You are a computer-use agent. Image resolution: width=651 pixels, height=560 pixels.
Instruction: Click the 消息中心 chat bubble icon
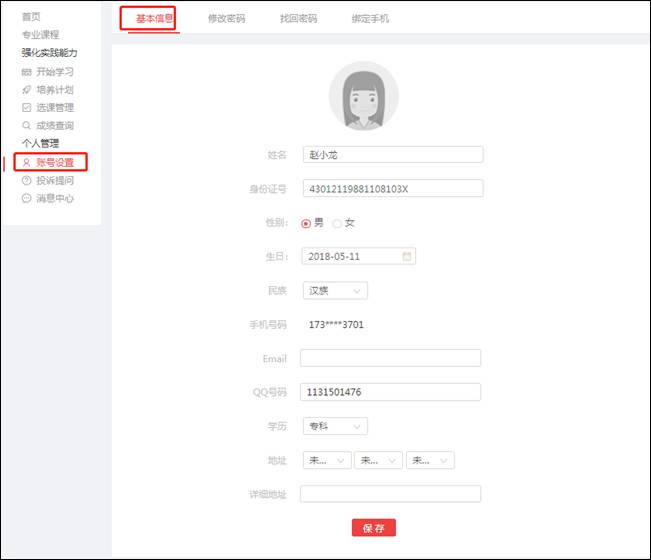[x=27, y=199]
